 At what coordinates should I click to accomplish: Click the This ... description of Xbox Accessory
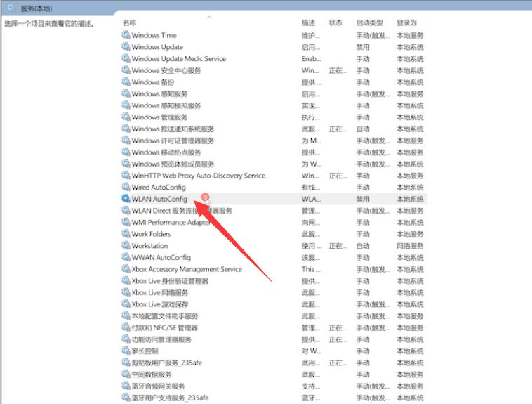311,269
